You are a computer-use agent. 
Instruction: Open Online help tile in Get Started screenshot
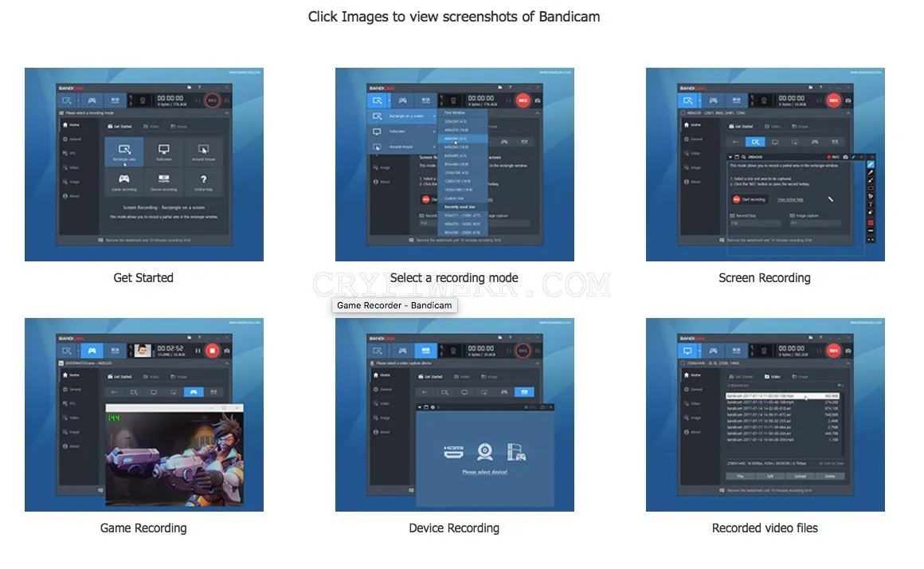[x=203, y=182]
